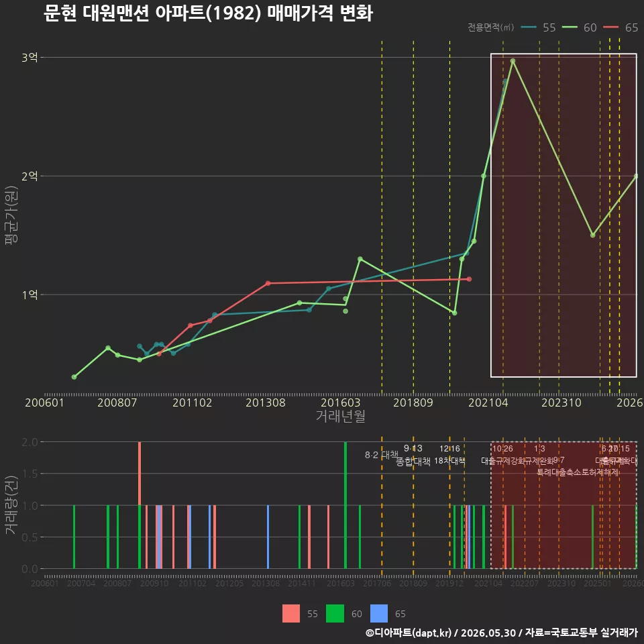
Task: Click the 201308 label on price chart axis
Action: 266,402
